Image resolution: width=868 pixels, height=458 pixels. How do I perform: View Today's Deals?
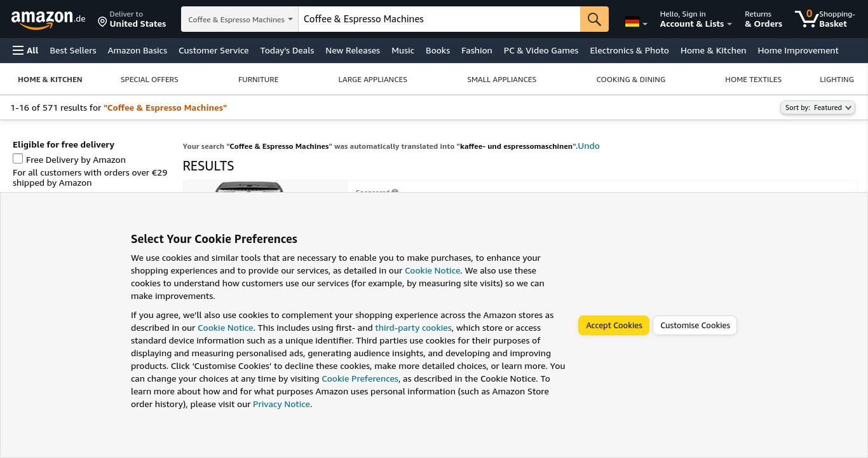(x=287, y=50)
